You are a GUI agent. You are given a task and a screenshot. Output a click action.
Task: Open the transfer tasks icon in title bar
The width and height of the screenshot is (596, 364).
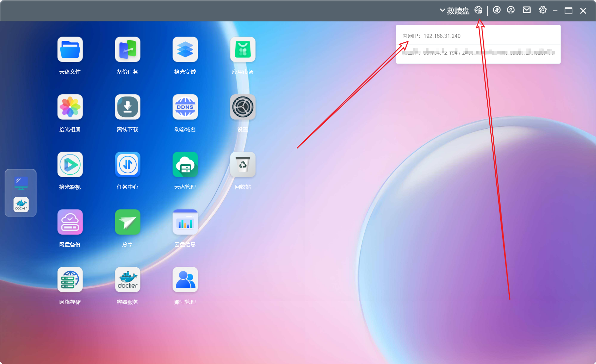pyautogui.click(x=497, y=10)
